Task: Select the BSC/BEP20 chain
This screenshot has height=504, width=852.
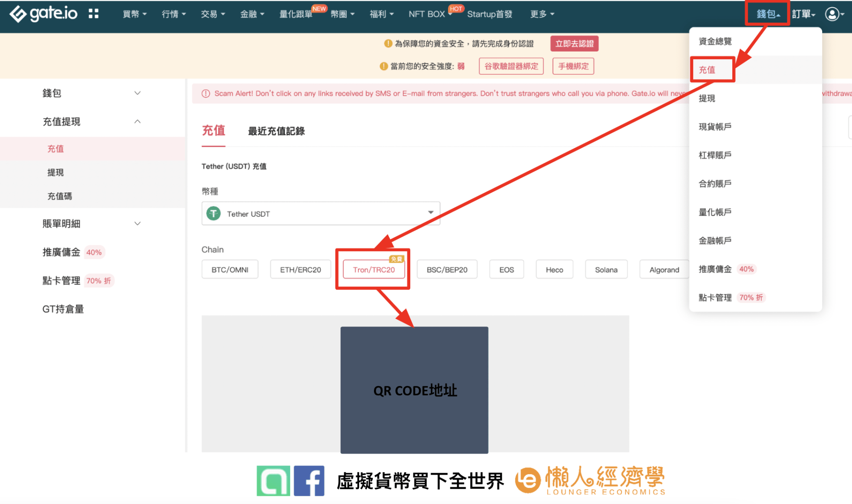Action: (447, 269)
